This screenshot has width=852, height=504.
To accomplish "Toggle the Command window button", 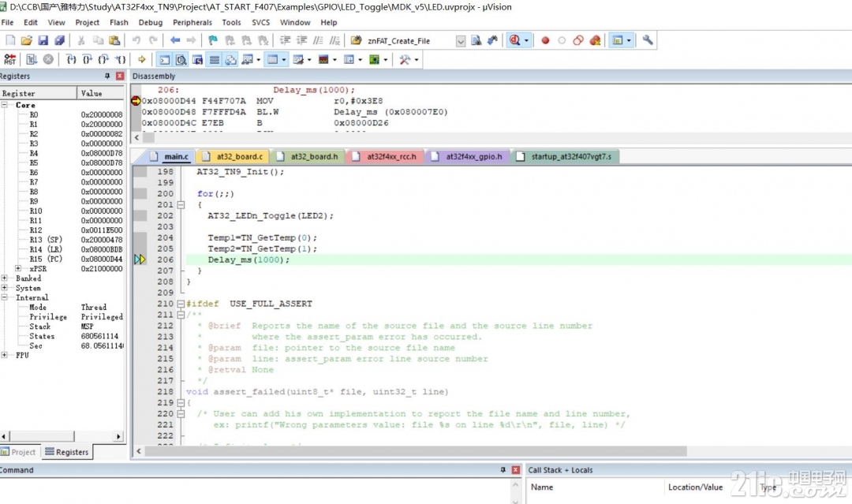I will pyautogui.click(x=164, y=60).
